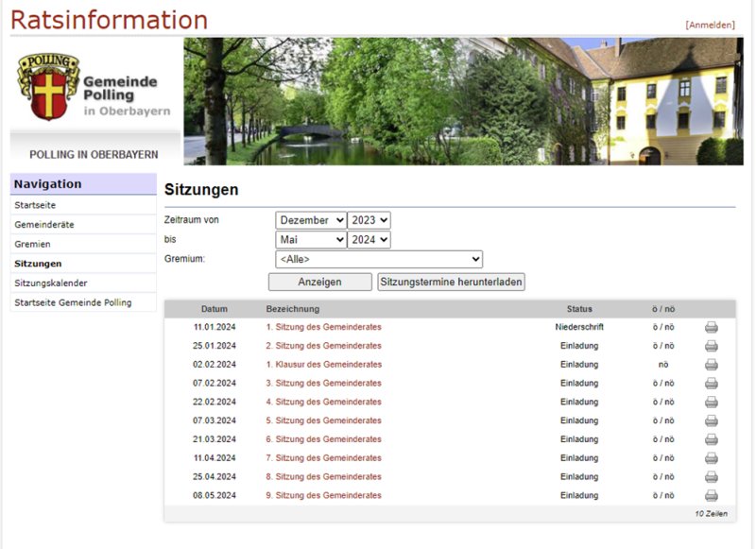This screenshot has height=549, width=756.
Task: Print the 1. Klausur des Gemeinderates row
Action: (712, 365)
